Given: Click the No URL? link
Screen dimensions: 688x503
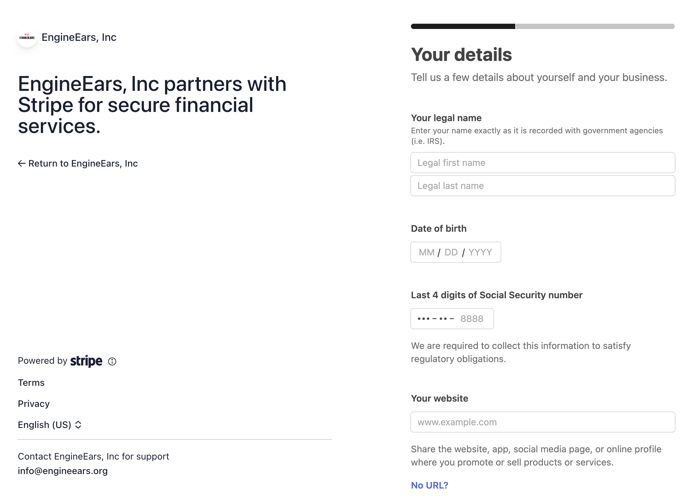Looking at the screenshot, I should pyautogui.click(x=429, y=486).
